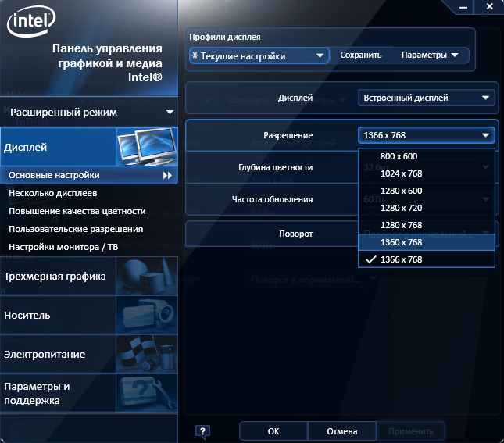Choose 1280 x 600 resolution
The width and height of the screenshot is (504, 443).
tap(426, 191)
